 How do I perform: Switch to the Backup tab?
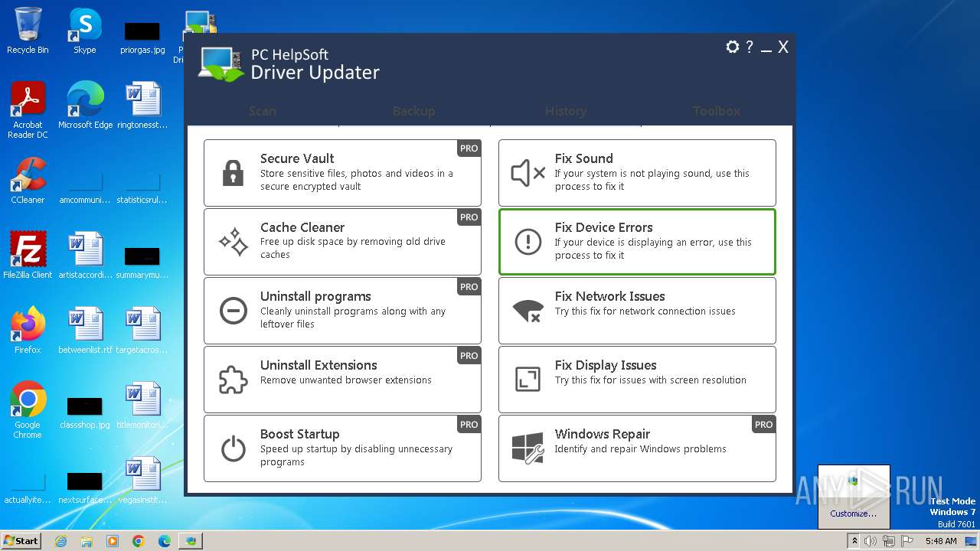pos(414,111)
